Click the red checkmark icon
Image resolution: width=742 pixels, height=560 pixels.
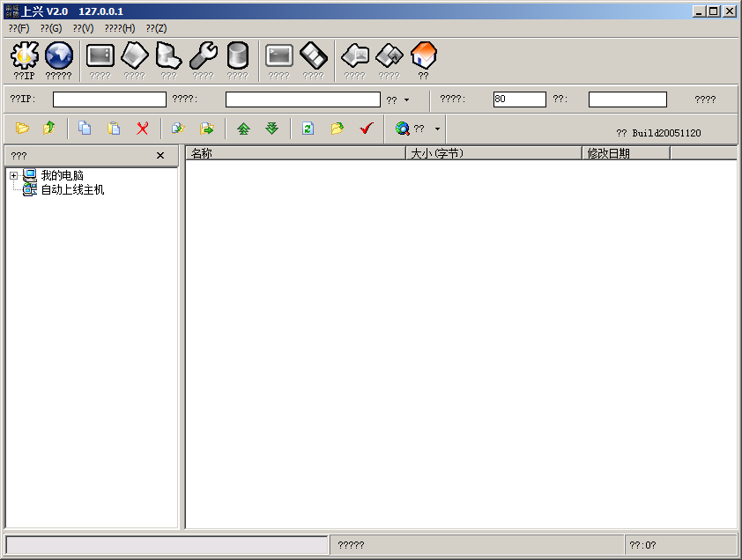click(x=367, y=129)
